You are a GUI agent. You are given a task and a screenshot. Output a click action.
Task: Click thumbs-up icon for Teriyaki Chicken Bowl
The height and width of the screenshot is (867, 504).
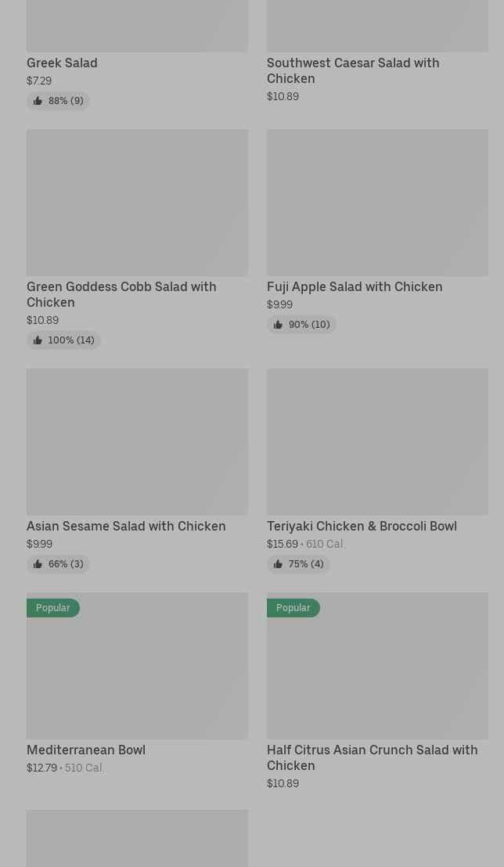278,564
